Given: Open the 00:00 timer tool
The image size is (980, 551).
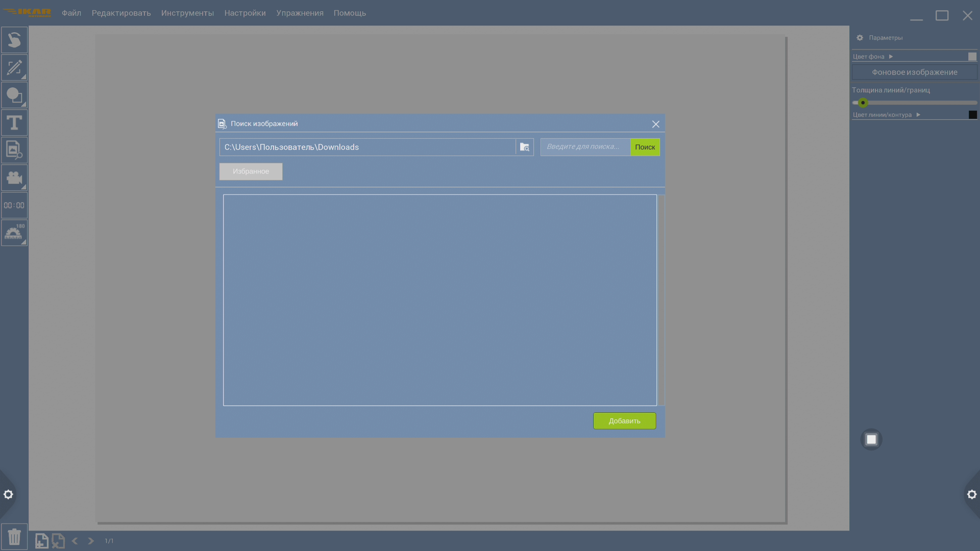Looking at the screenshot, I should click(x=14, y=205).
